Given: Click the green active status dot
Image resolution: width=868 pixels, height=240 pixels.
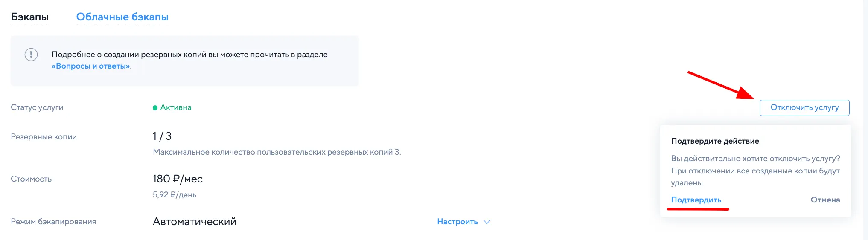Looking at the screenshot, I should pos(155,108).
